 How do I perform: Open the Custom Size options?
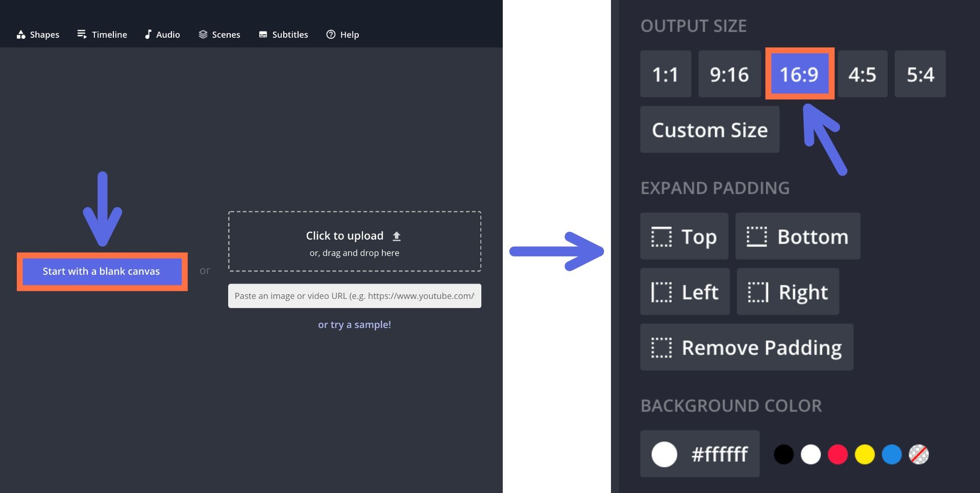(709, 130)
